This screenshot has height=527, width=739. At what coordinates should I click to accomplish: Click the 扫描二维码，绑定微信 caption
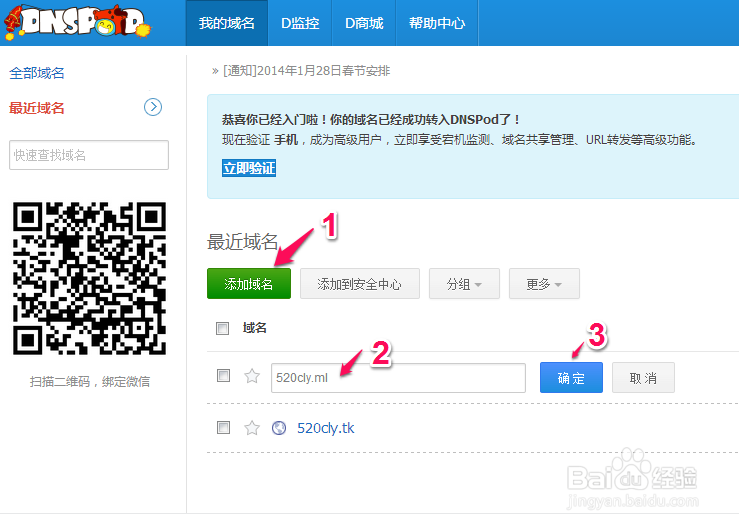click(90, 381)
